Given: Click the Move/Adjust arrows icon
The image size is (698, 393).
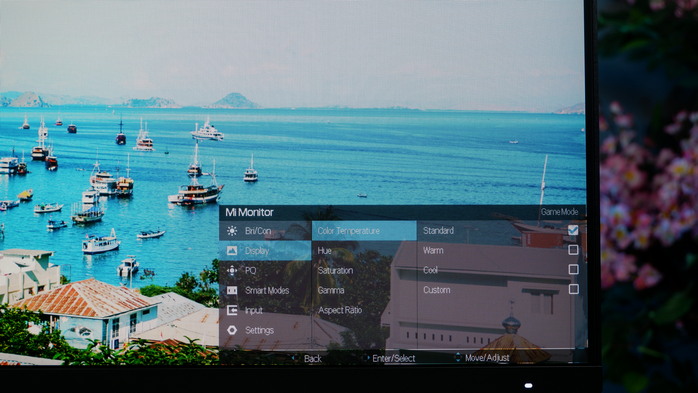Looking at the screenshot, I should pos(458,357).
